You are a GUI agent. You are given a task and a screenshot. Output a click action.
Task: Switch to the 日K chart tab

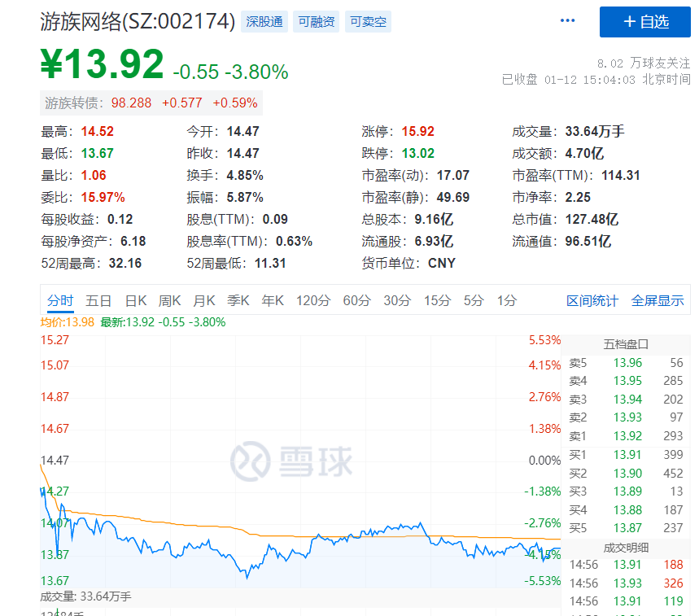pos(137,300)
